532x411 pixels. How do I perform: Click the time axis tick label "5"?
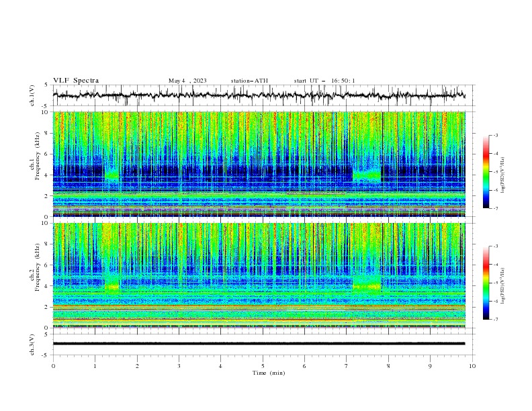[x=263, y=366]
